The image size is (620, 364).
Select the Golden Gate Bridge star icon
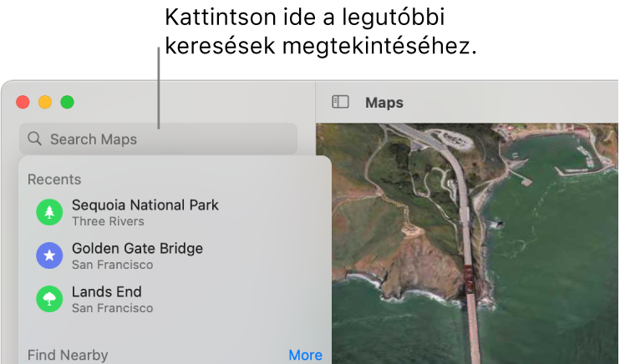coord(49,255)
